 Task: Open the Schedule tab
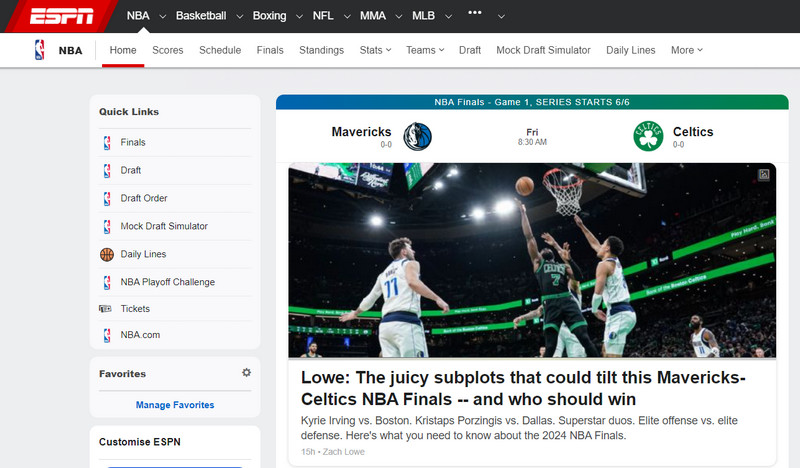pyautogui.click(x=220, y=50)
